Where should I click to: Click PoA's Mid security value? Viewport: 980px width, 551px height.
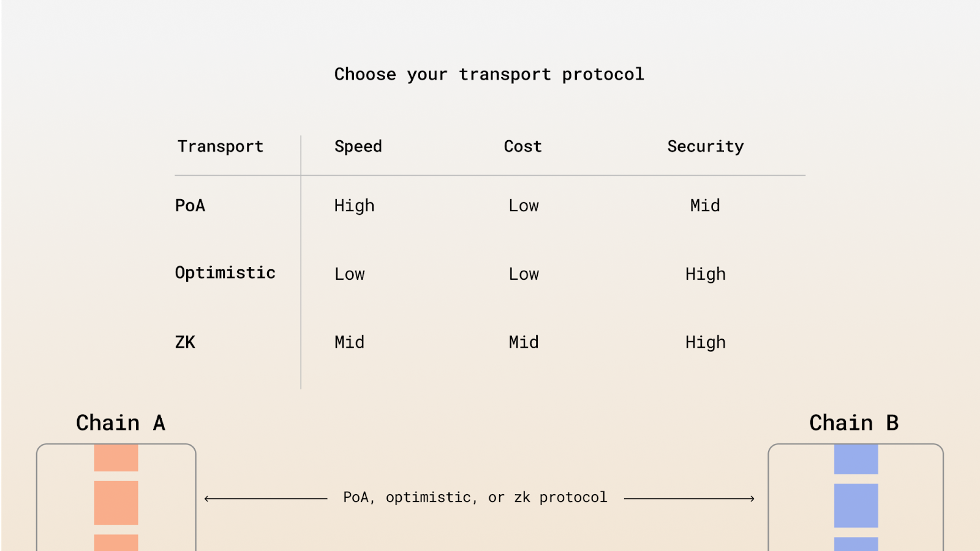pos(705,205)
